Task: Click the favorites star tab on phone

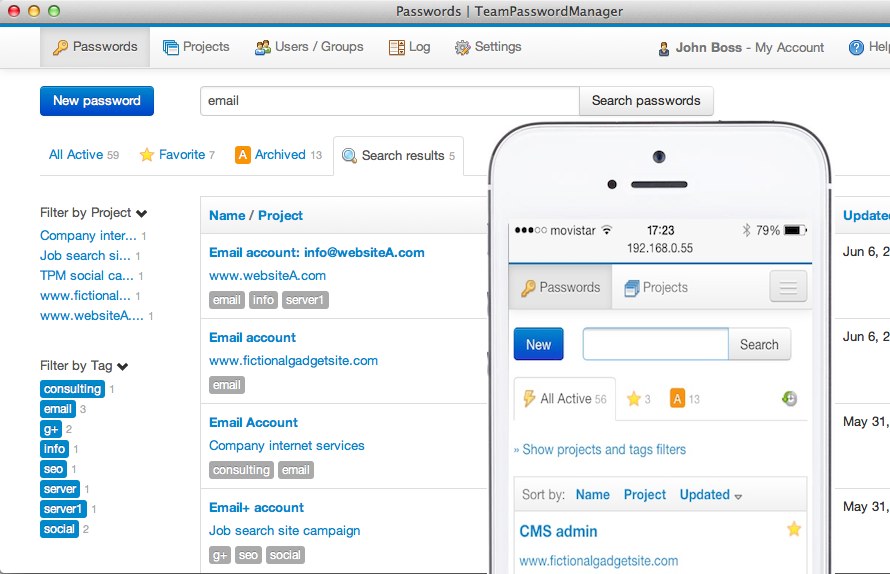Action: click(633, 399)
